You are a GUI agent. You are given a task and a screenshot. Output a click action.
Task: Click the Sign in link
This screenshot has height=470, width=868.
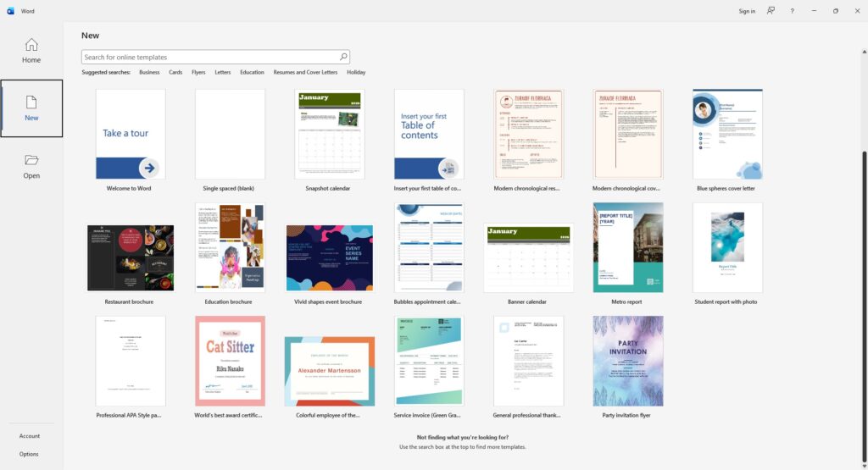point(747,11)
